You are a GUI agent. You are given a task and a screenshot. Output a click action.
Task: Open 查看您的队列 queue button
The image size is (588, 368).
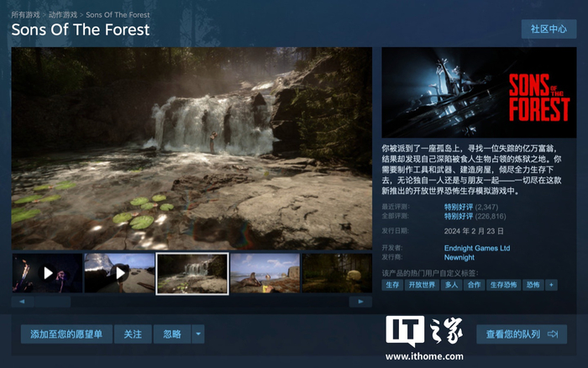522,334
